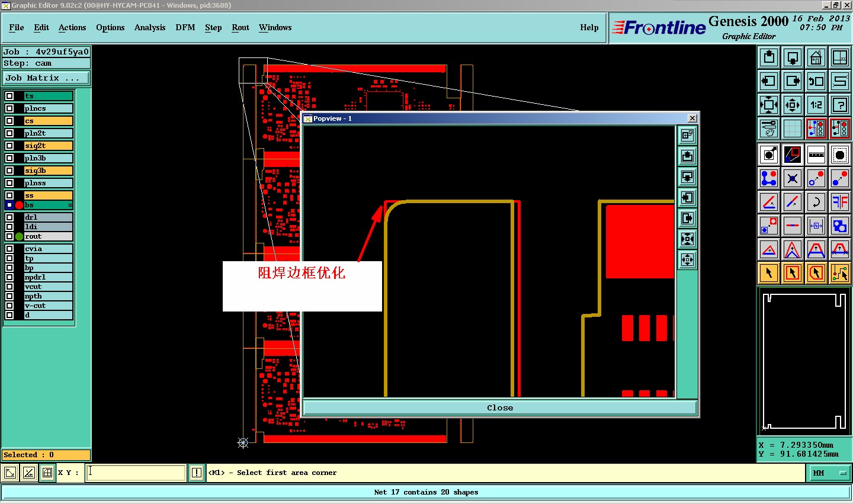Click the blue X delete-point icon
The image size is (853, 504).
pos(793,178)
